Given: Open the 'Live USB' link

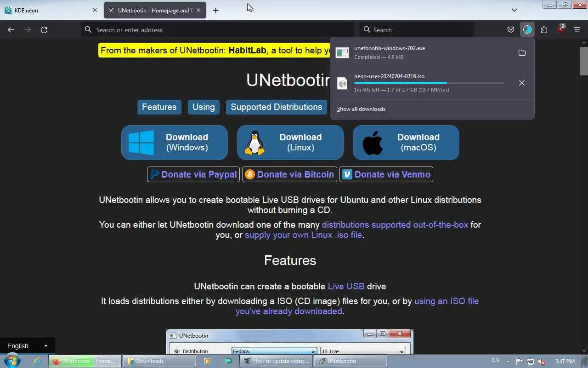Looking at the screenshot, I should pos(346,286).
